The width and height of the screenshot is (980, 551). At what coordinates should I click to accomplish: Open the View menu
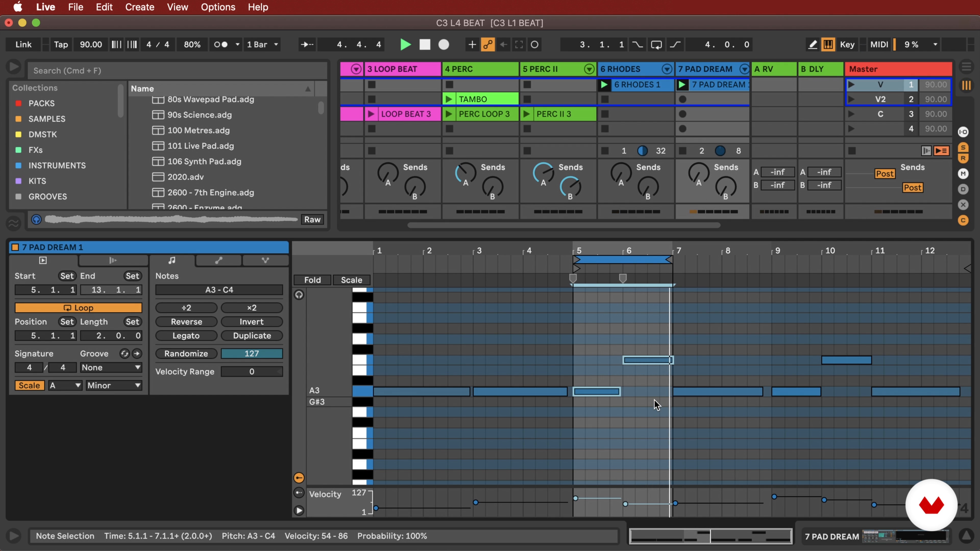click(x=177, y=7)
